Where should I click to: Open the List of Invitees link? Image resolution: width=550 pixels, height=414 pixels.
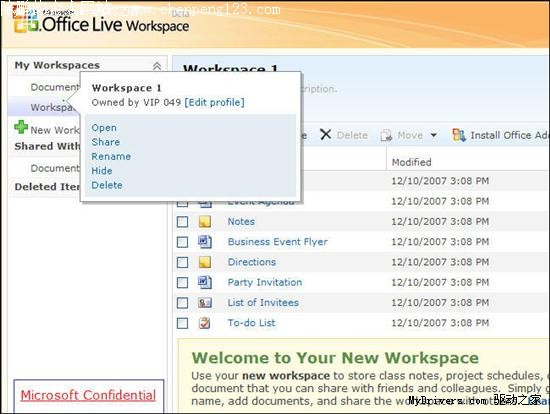(263, 303)
